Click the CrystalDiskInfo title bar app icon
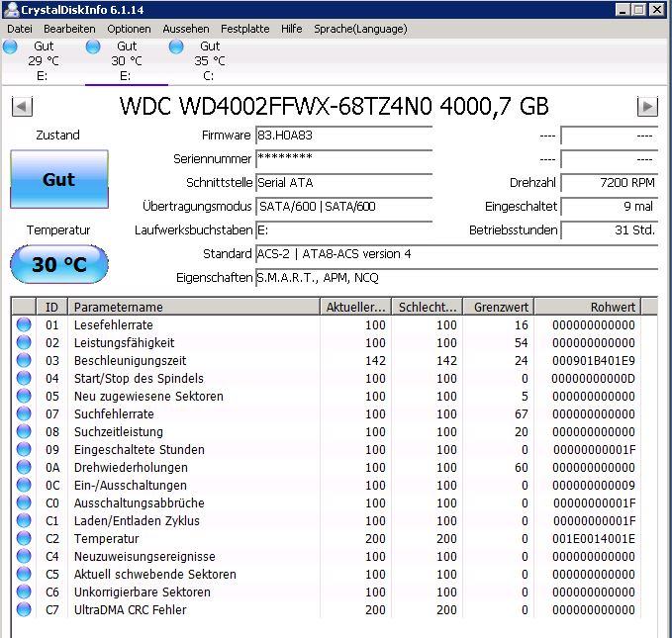This screenshot has width=672, height=638. 12,10
